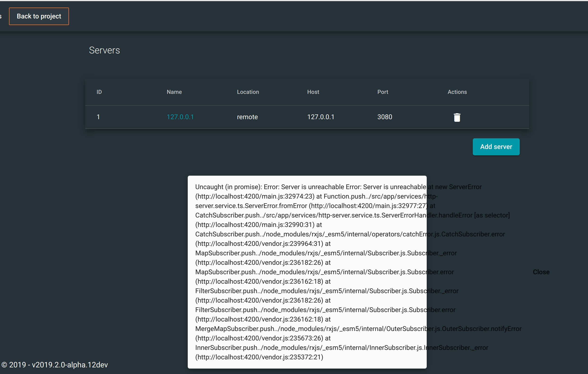Open server details via the 127.0.0.1 link
This screenshot has width=588, height=374.
coord(180,117)
